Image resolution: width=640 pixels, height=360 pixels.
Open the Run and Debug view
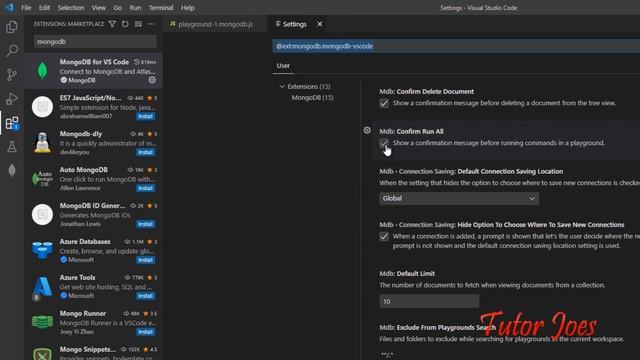(x=12, y=99)
